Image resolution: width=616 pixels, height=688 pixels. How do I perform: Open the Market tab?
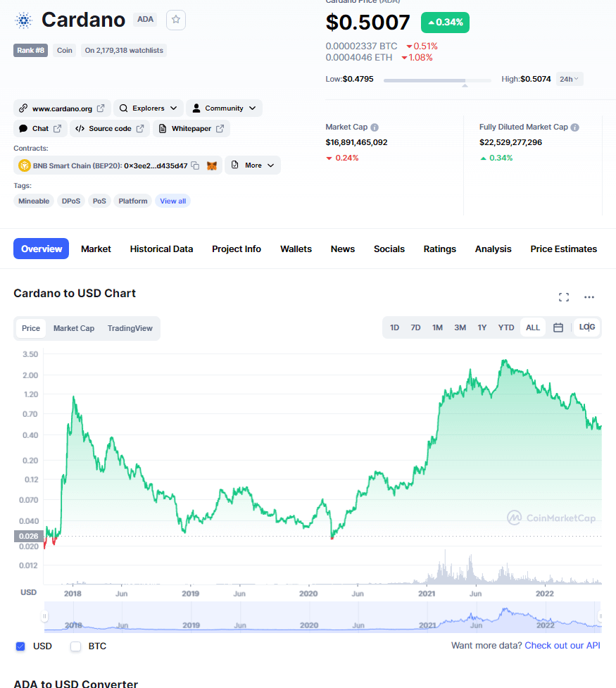click(96, 249)
